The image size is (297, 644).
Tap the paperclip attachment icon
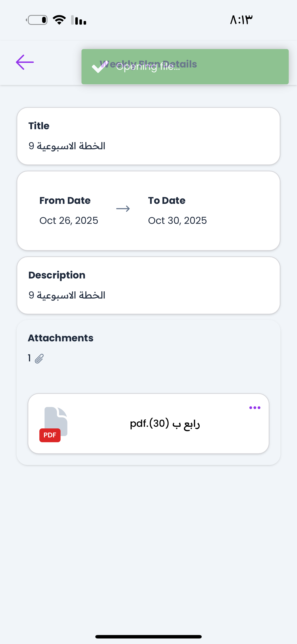tap(39, 358)
